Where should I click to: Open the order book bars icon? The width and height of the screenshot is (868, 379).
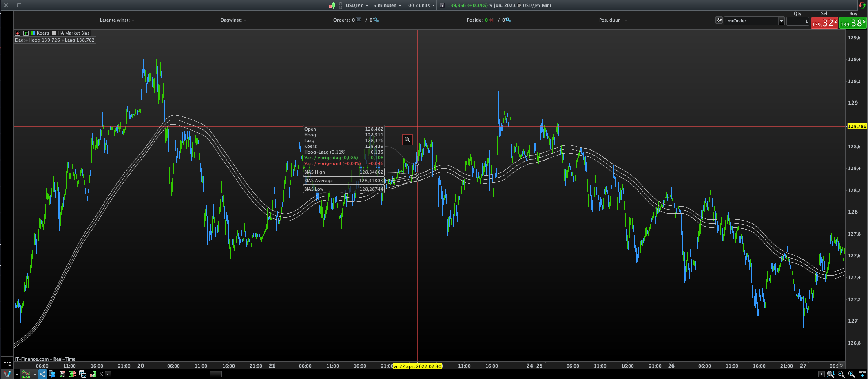pyautogui.click(x=73, y=374)
